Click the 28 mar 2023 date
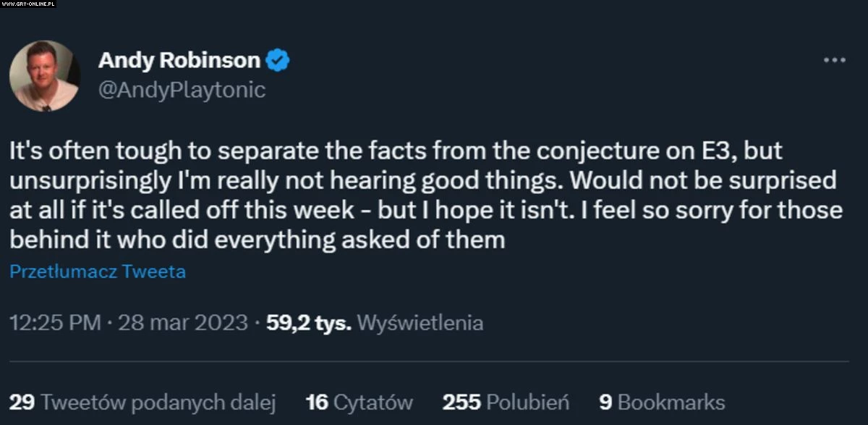Viewport: 868px width, 425px height. click(182, 322)
